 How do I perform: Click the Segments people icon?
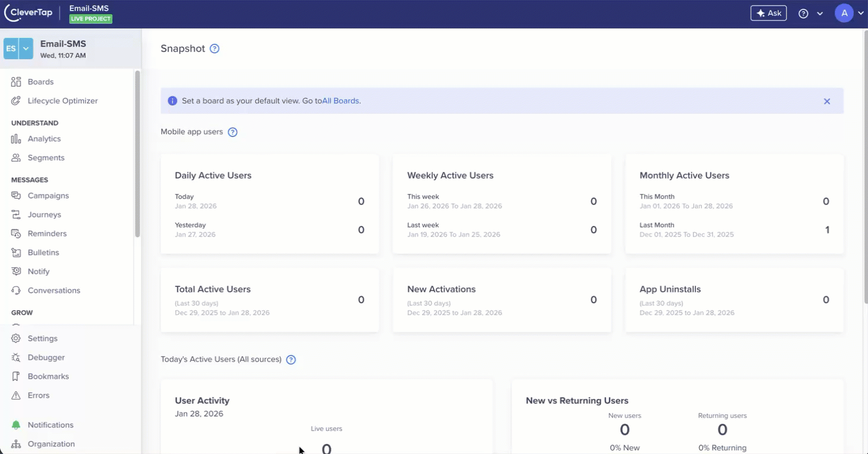[16, 158]
